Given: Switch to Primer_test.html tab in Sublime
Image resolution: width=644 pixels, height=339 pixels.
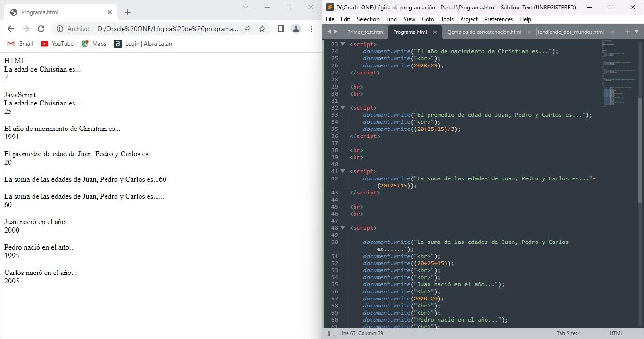Looking at the screenshot, I should (x=365, y=32).
